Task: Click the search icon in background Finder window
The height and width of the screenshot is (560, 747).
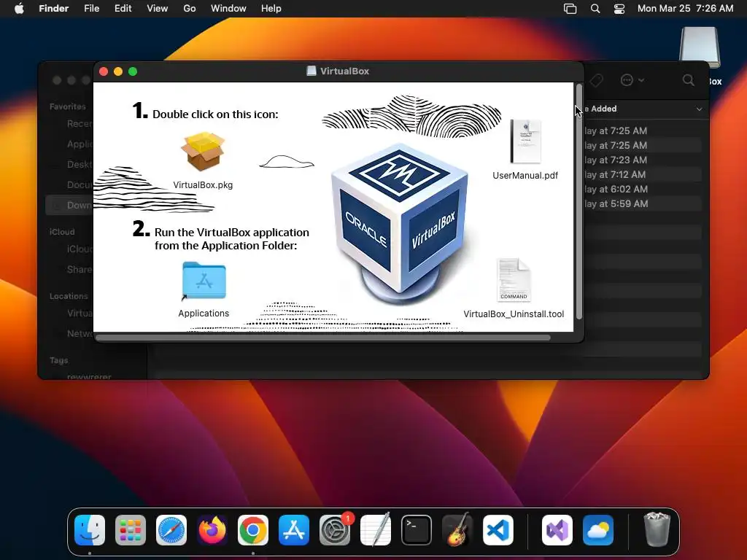Action: click(688, 80)
